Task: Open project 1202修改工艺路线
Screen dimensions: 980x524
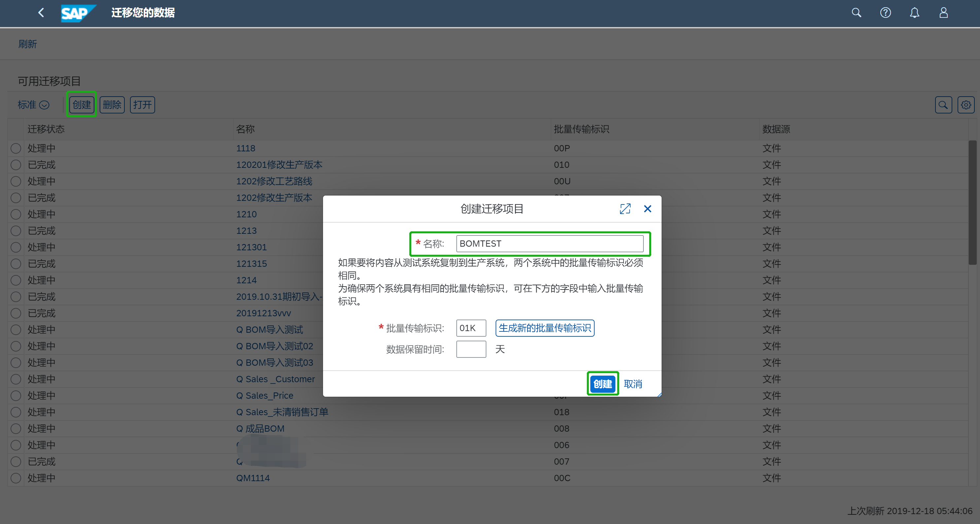Action: pyautogui.click(x=274, y=181)
